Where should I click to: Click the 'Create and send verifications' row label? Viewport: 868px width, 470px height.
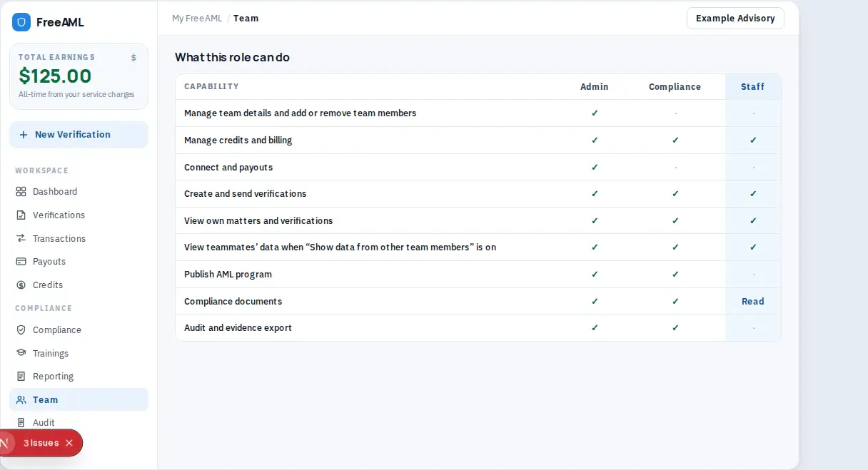246,194
